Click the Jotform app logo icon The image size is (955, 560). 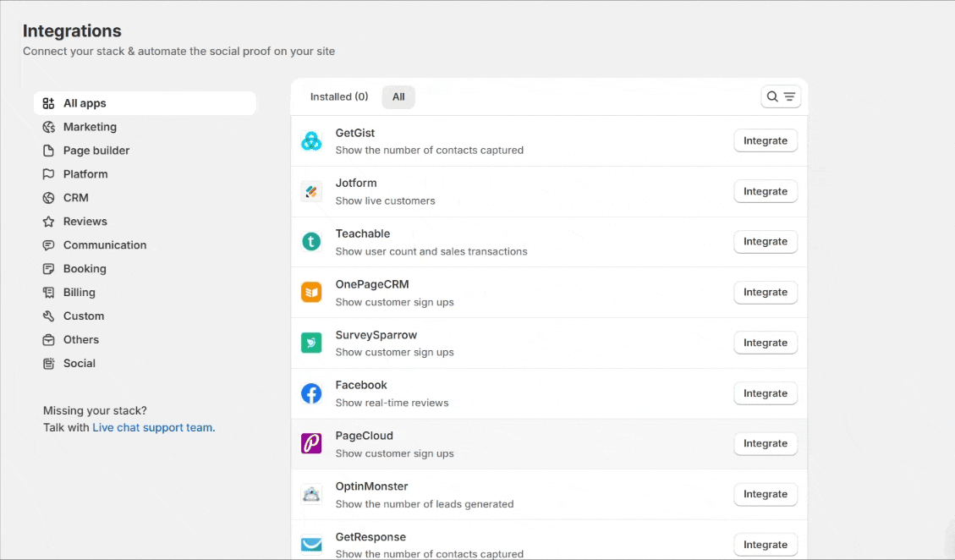click(311, 192)
